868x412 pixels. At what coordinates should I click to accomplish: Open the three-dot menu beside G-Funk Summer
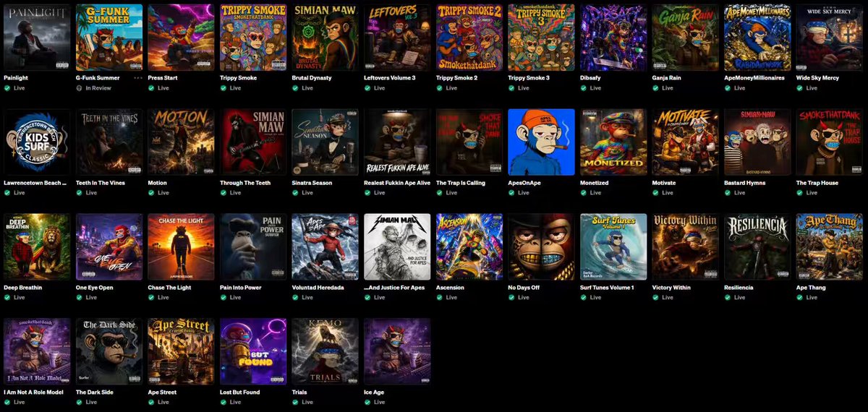click(x=137, y=77)
